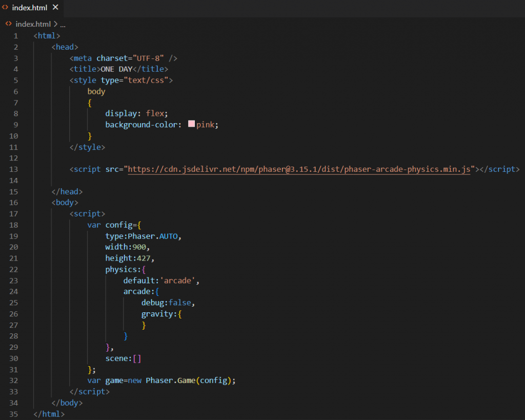525x420 pixels.
Task: Click the closing </script> tag on line 33
Action: [x=90, y=392]
